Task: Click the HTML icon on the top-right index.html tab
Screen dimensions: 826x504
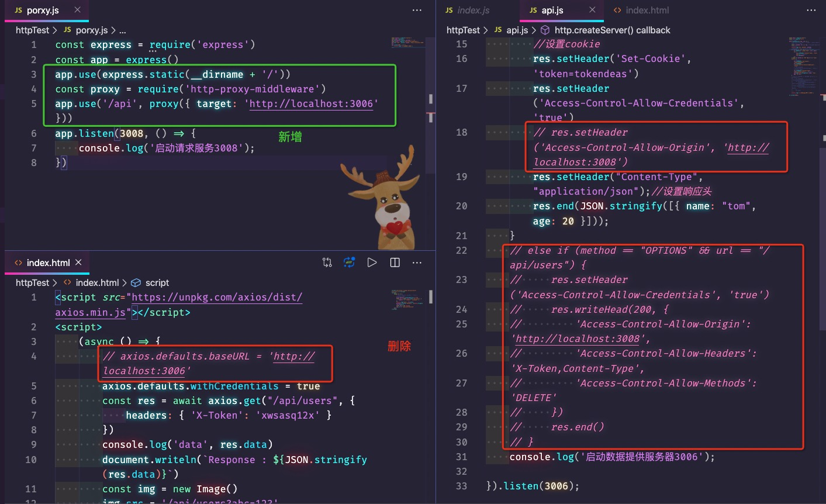Action: 617,11
